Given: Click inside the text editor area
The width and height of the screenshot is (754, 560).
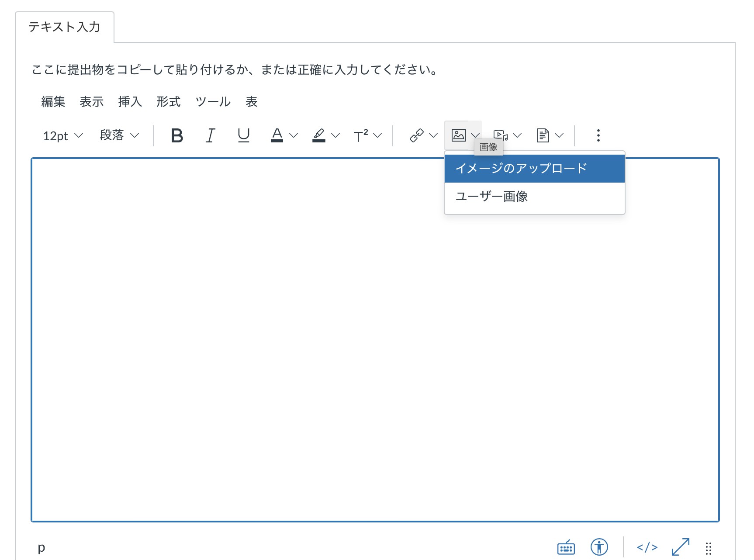Looking at the screenshot, I should pyautogui.click(x=375, y=340).
